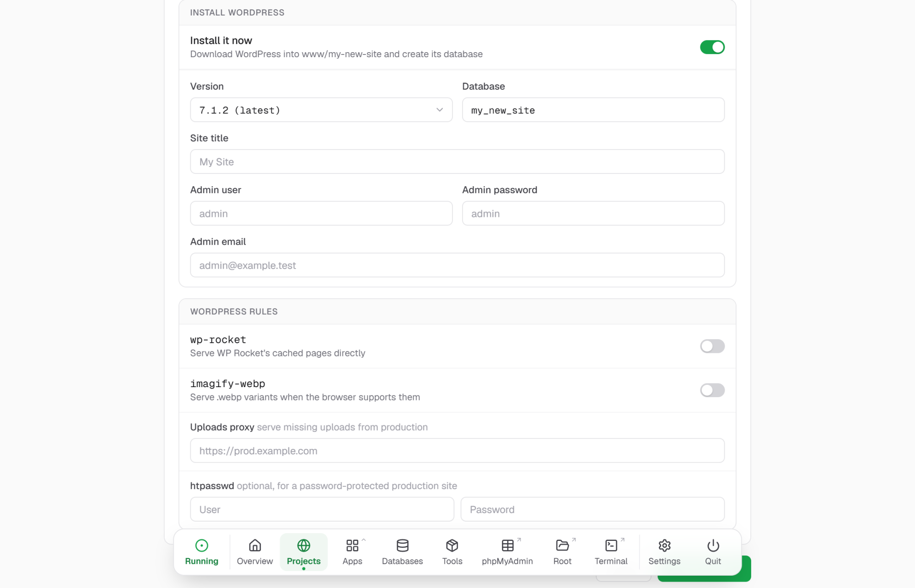Screen dimensions: 915x588
Task: Open the Databases icon in the dock
Action: pyautogui.click(x=403, y=545)
